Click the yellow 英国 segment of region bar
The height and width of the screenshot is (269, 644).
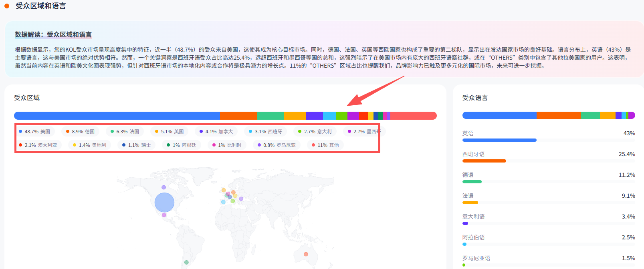(295, 116)
